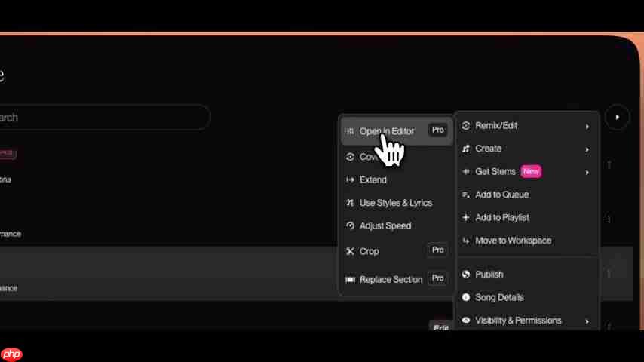644x362 pixels.
Task: Click the Create music-note icon
Action: [x=466, y=149]
